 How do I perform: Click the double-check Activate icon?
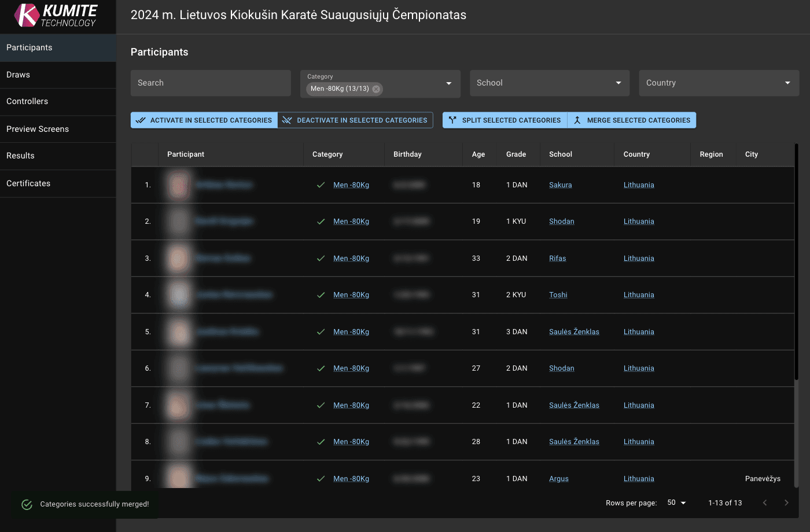pyautogui.click(x=141, y=120)
